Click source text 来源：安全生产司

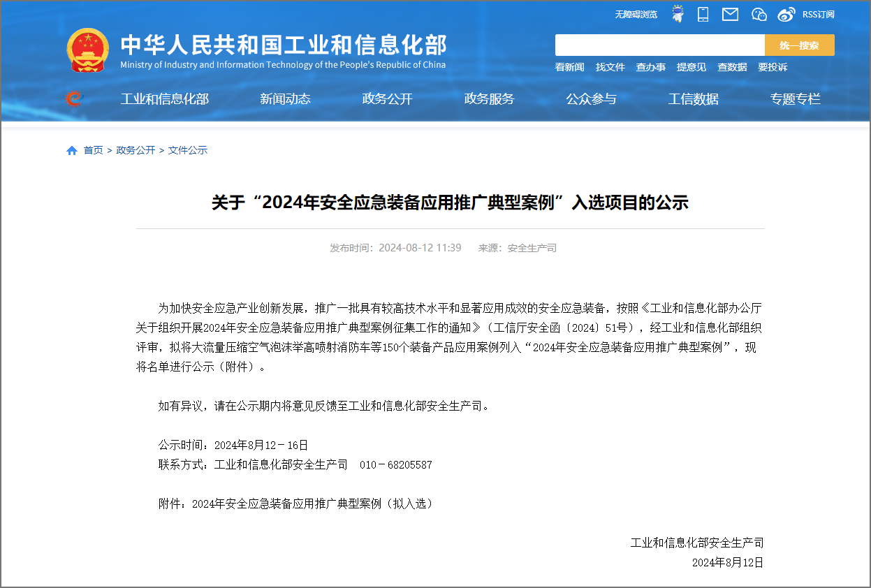pyautogui.click(x=517, y=248)
